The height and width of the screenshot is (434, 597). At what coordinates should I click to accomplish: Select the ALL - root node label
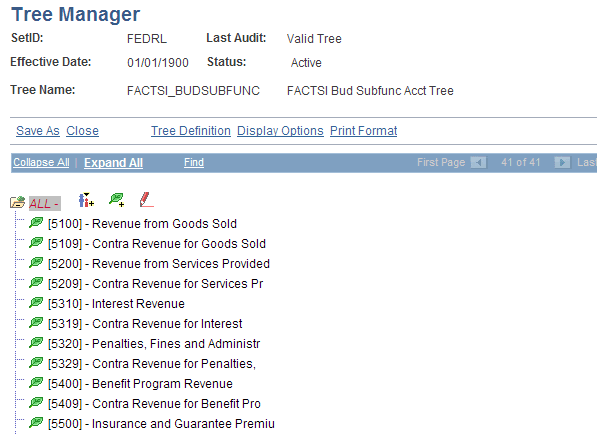click(45, 204)
